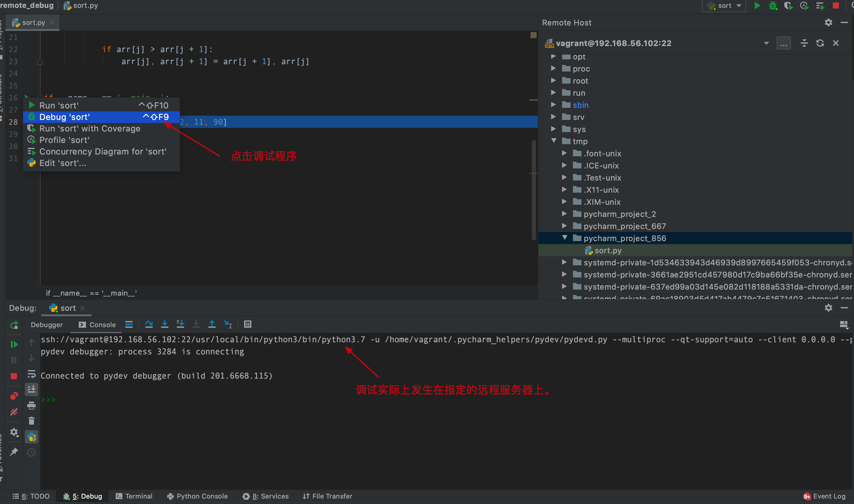Click Run with Coverage icon in top toolbar

click(x=788, y=5)
